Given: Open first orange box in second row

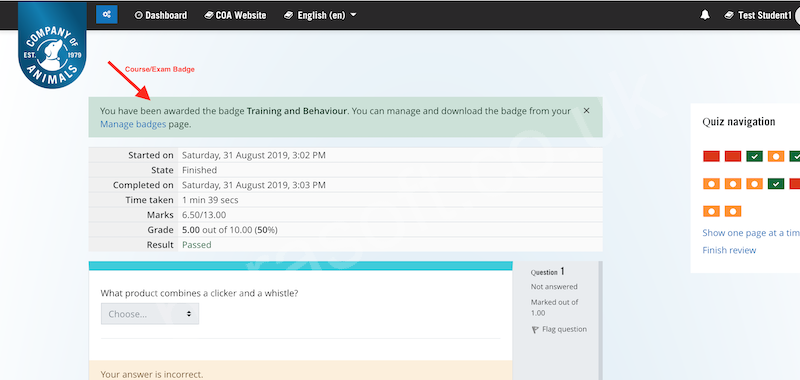Looking at the screenshot, I should (x=711, y=184).
